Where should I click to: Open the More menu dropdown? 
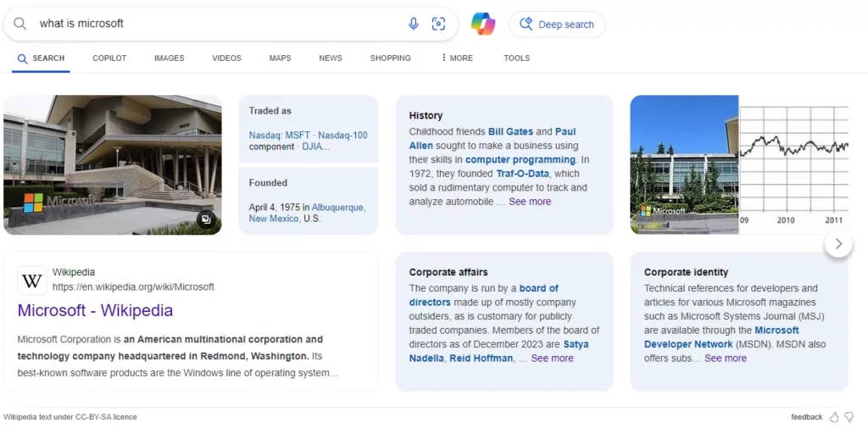(457, 58)
